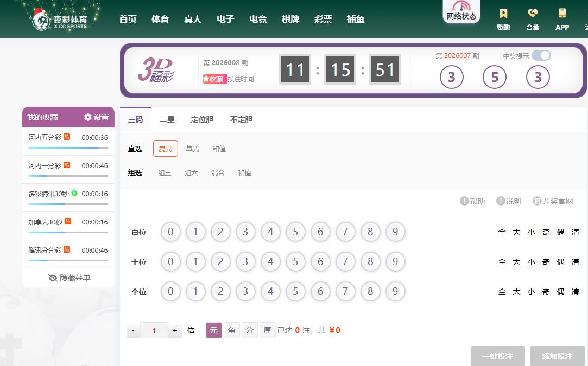Click the 赞助 sponsor icon

[503, 14]
